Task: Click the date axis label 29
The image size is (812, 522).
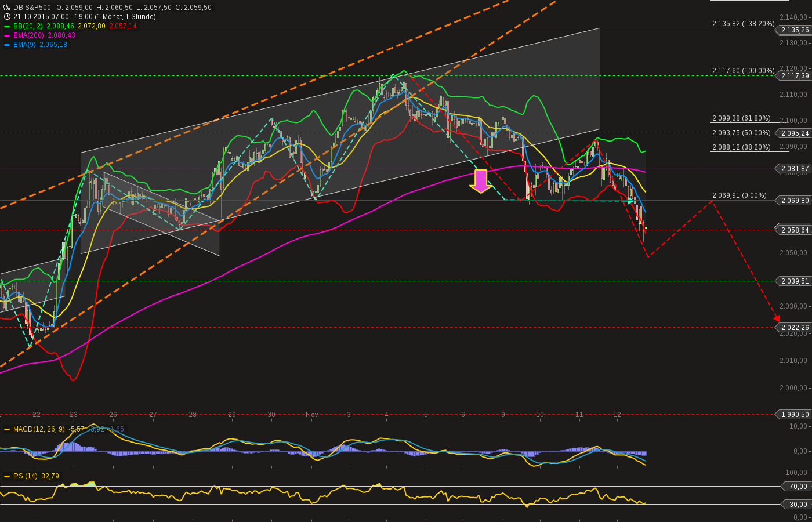Action: pyautogui.click(x=232, y=415)
